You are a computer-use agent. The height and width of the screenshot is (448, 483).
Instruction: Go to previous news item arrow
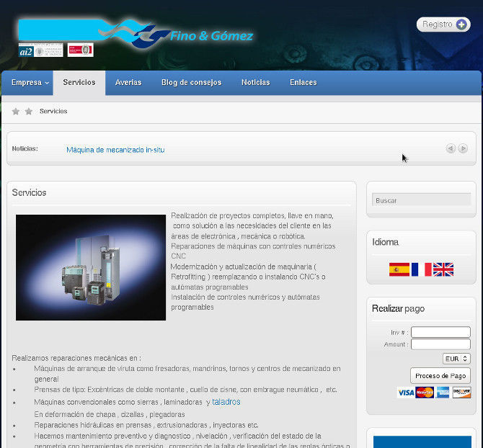point(451,148)
